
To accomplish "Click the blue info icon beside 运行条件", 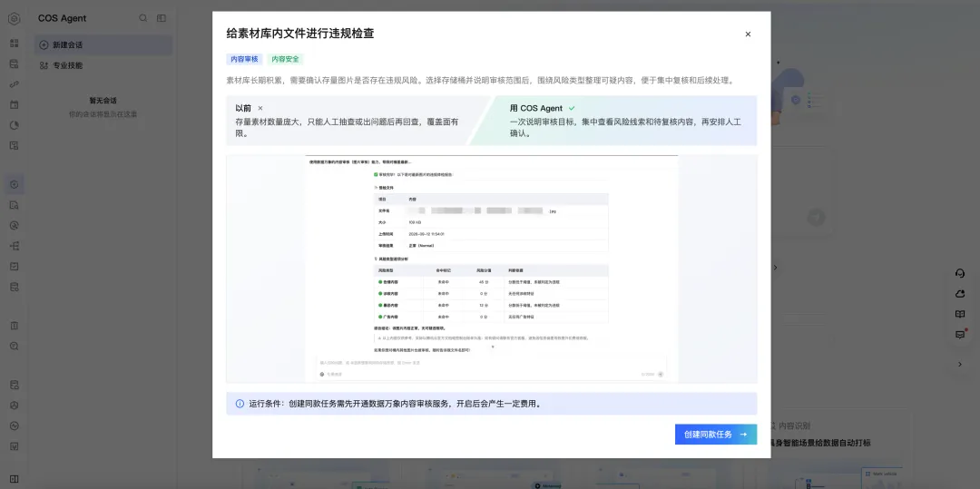I will [240, 404].
